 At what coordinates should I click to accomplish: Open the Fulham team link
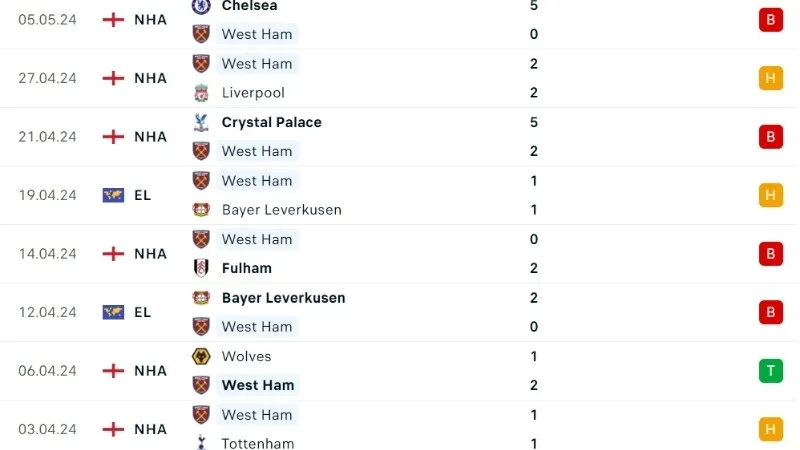point(246,268)
